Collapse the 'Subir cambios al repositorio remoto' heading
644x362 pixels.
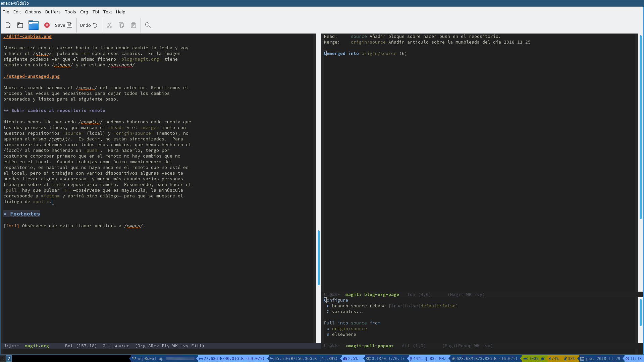tap(54, 111)
